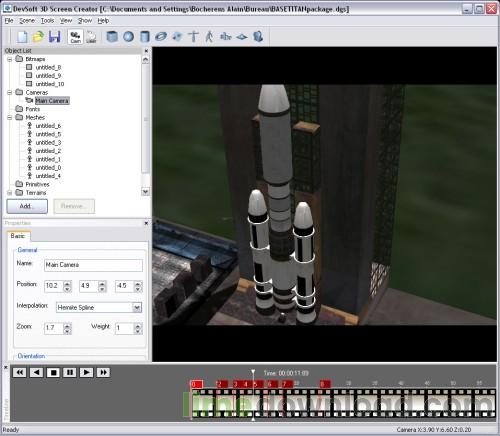Close the Object List panel
Image resolution: width=500 pixels, height=436 pixels.
click(146, 51)
